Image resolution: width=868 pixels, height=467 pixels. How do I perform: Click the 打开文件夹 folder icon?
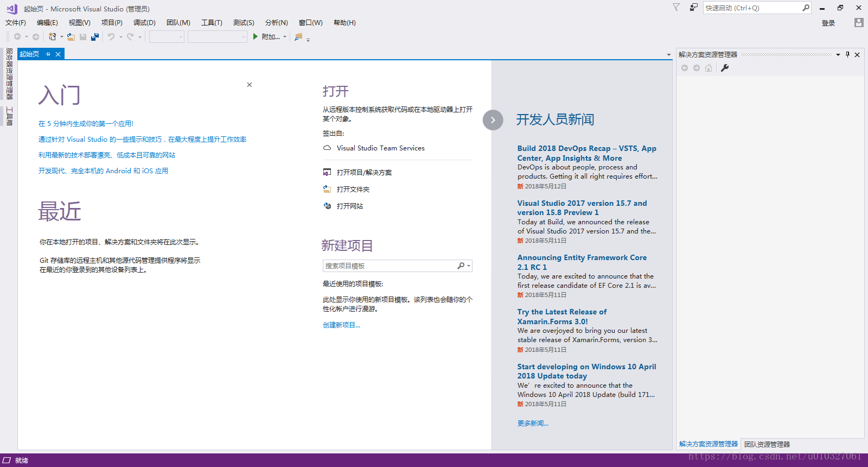tap(327, 189)
